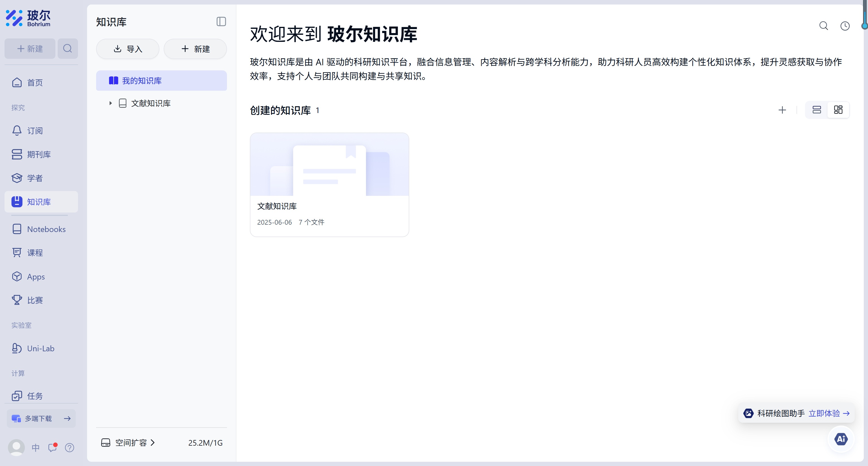868x466 pixels.
Task: Open Apps in the sidebar
Action: 41,277
